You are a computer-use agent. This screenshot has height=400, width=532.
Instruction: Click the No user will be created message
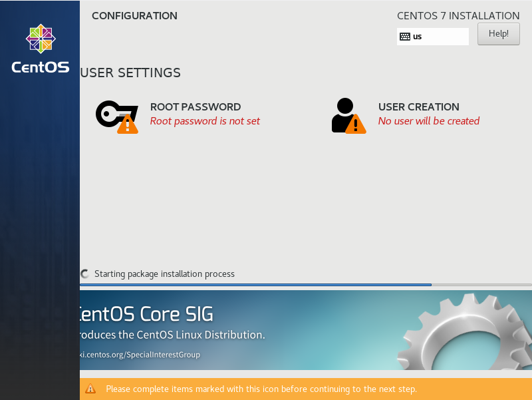[x=429, y=121]
